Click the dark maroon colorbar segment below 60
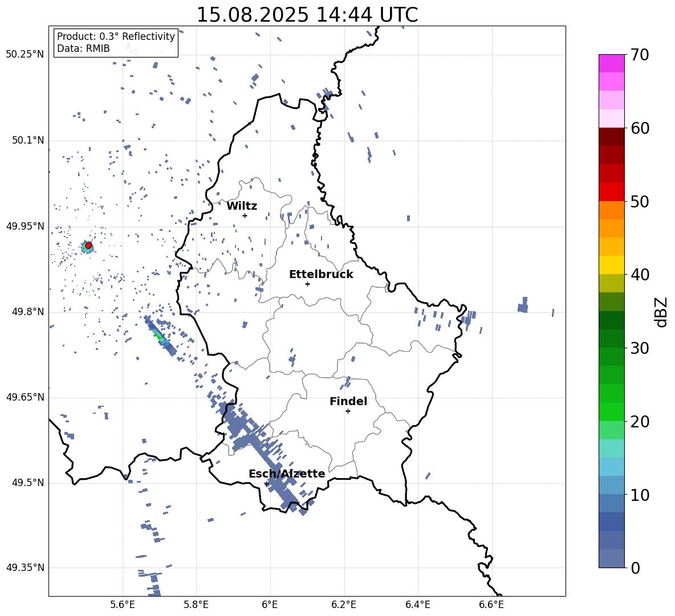This screenshot has height=616, width=675. coord(611,137)
